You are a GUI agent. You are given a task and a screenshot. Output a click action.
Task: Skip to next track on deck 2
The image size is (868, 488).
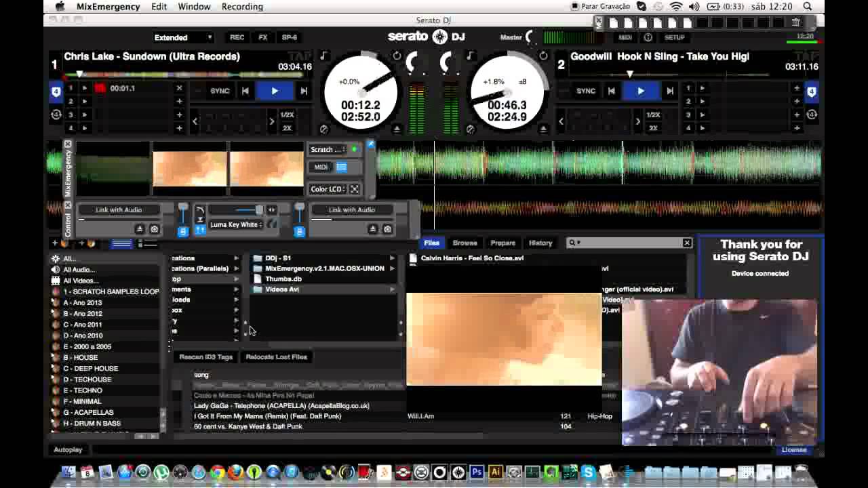click(669, 91)
